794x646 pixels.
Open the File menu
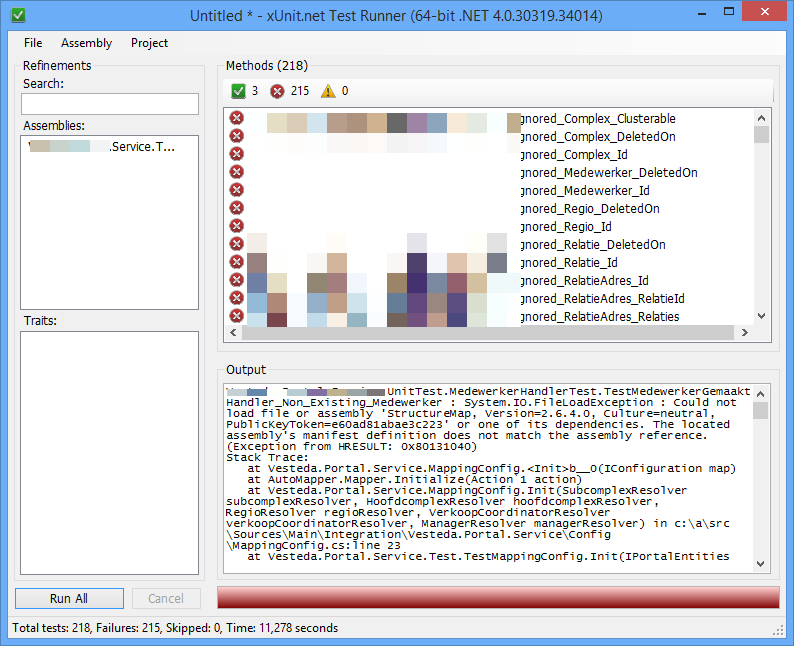click(x=33, y=43)
